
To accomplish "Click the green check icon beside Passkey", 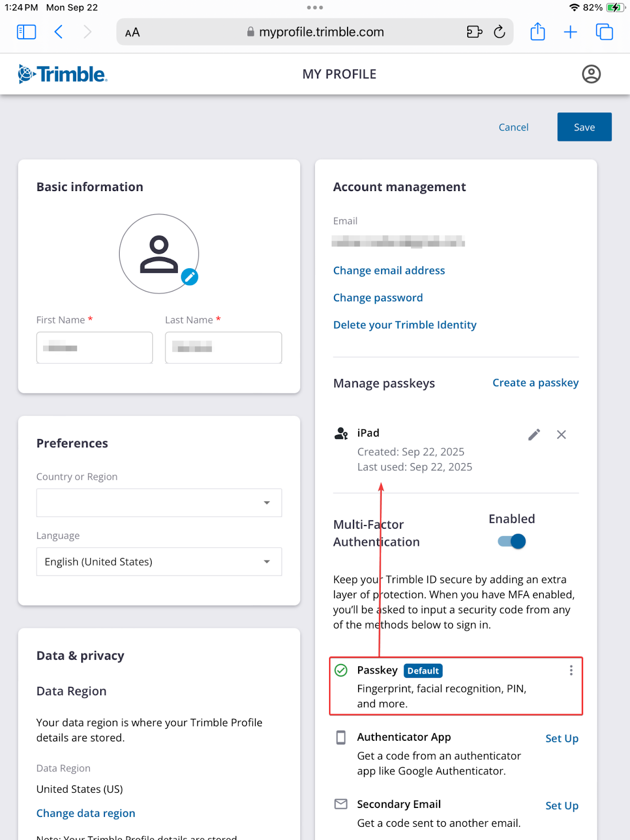I will pos(341,670).
